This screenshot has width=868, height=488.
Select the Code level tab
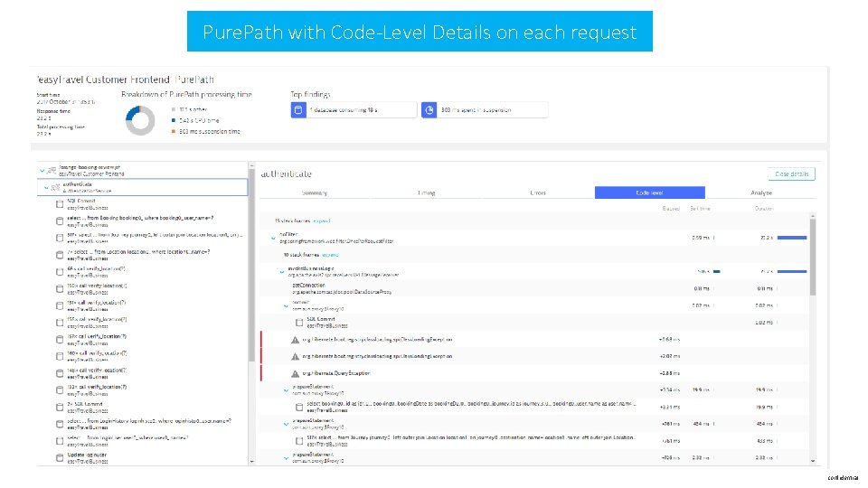point(650,192)
